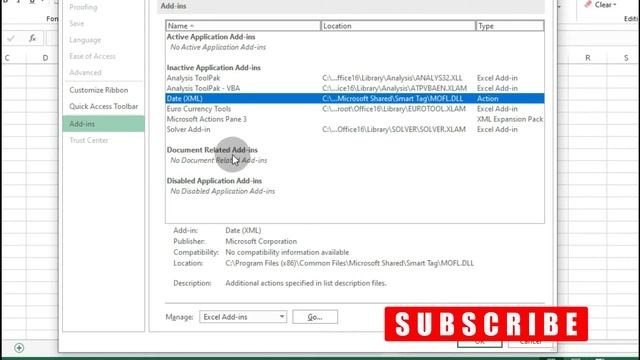640x360 pixels.
Task: Select Microsoft Actions Pane 3 row
Action: [355, 119]
